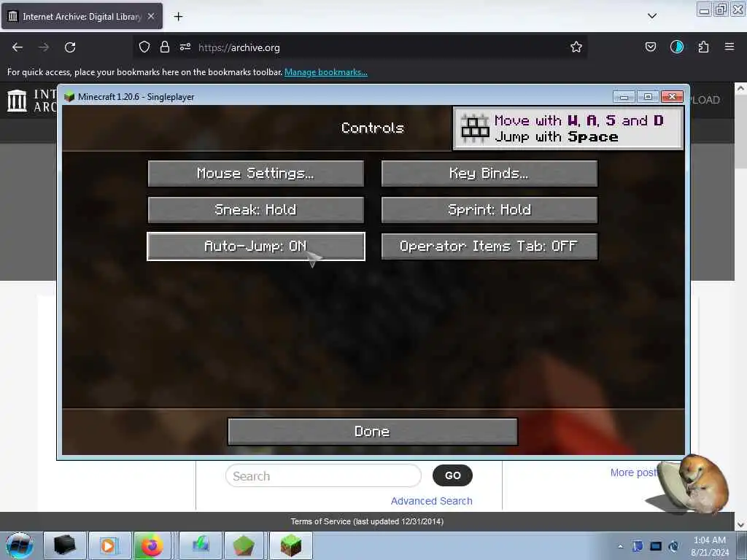Open the green pentagon taskbar icon

[x=244, y=545]
